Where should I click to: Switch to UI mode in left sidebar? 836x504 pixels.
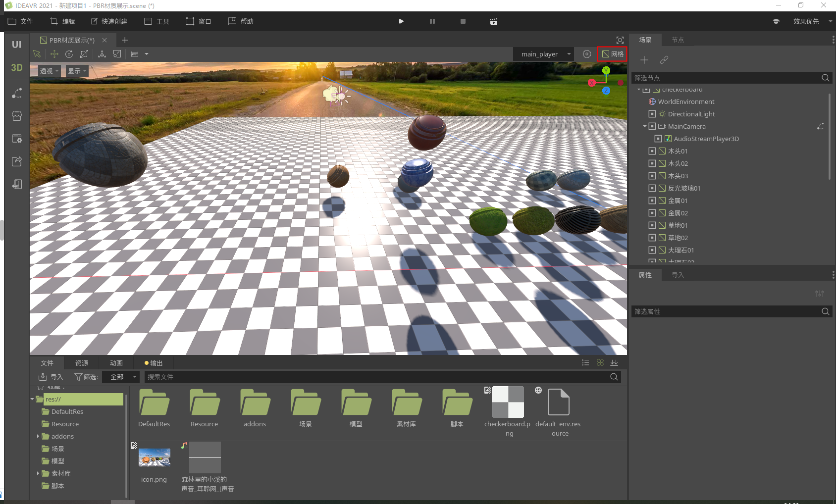17,45
